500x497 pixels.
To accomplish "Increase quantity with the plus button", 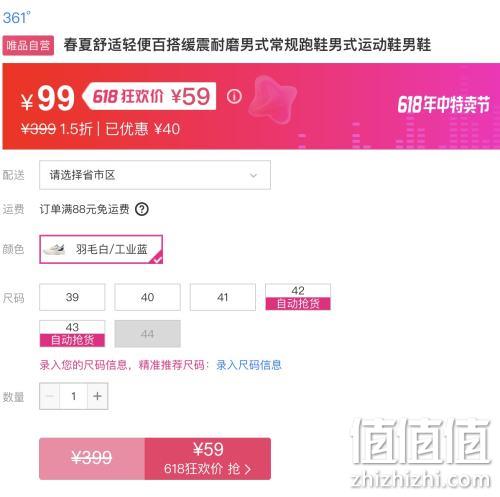I will (97, 396).
